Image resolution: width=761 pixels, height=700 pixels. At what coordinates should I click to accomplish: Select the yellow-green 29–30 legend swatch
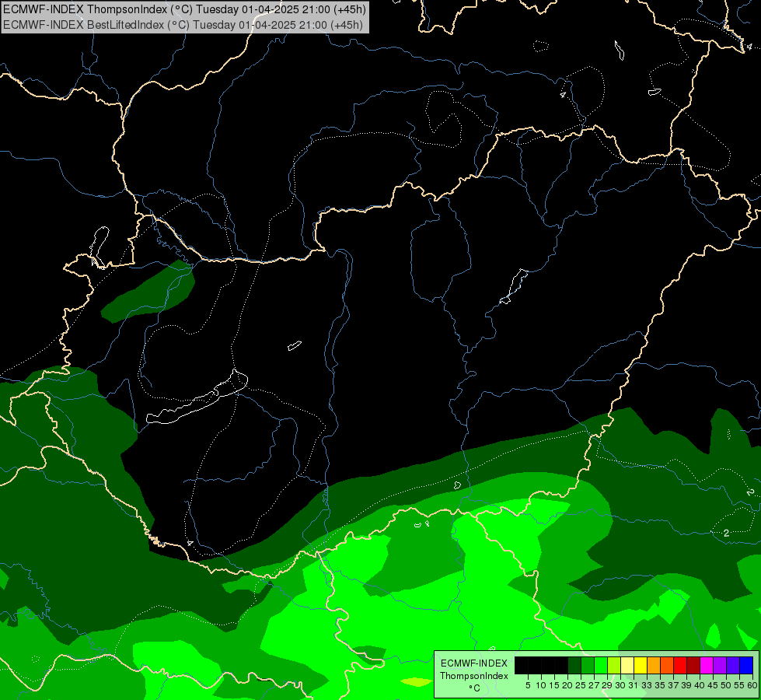click(x=614, y=665)
